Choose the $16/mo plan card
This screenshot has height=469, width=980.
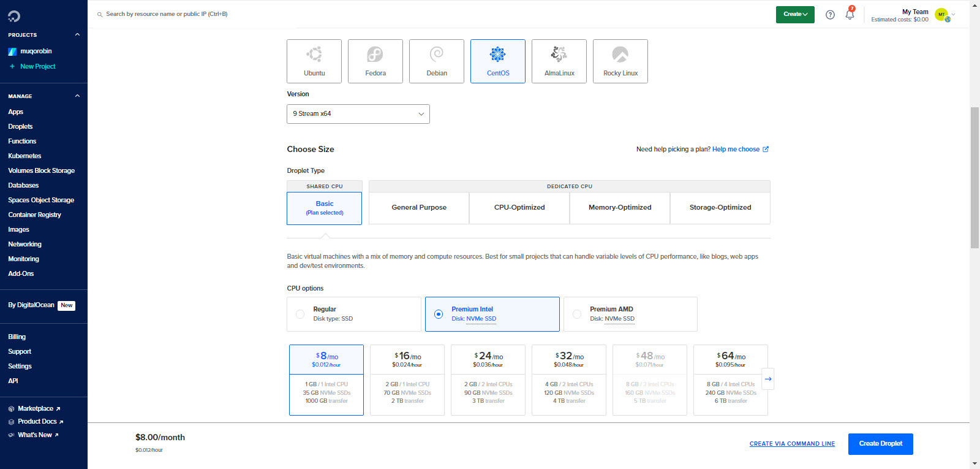pyautogui.click(x=407, y=380)
